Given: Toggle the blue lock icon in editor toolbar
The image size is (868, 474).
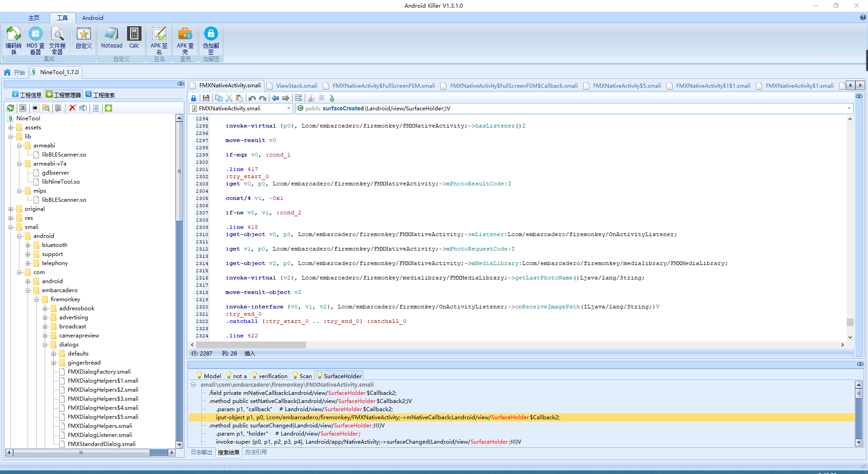Looking at the screenshot, I should point(193,98).
